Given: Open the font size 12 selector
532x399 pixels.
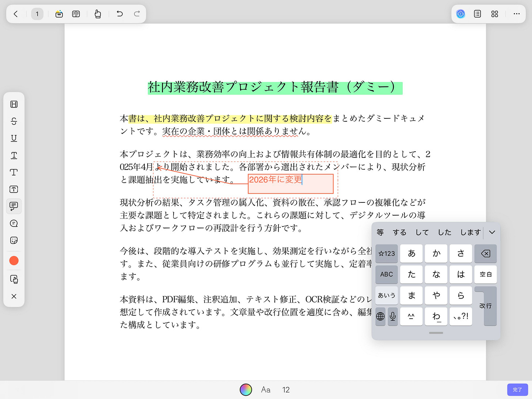Looking at the screenshot, I should click(286, 389).
